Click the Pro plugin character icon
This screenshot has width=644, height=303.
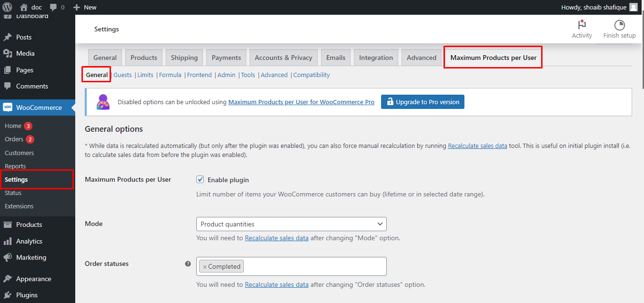coord(103,102)
